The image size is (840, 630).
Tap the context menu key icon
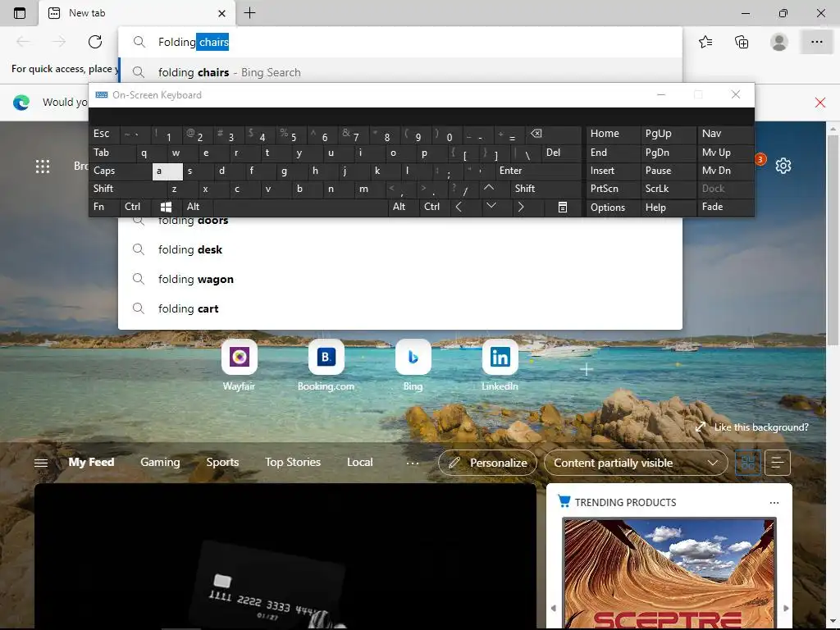563,207
